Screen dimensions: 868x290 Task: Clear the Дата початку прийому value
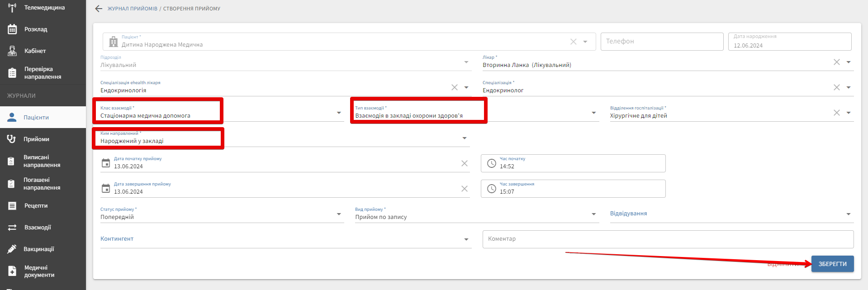(465, 163)
